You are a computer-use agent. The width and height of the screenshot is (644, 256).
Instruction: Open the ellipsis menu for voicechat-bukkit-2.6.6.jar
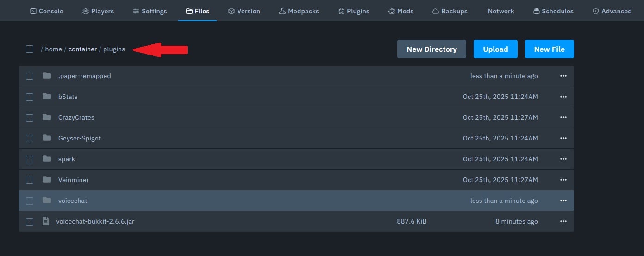pos(563,221)
